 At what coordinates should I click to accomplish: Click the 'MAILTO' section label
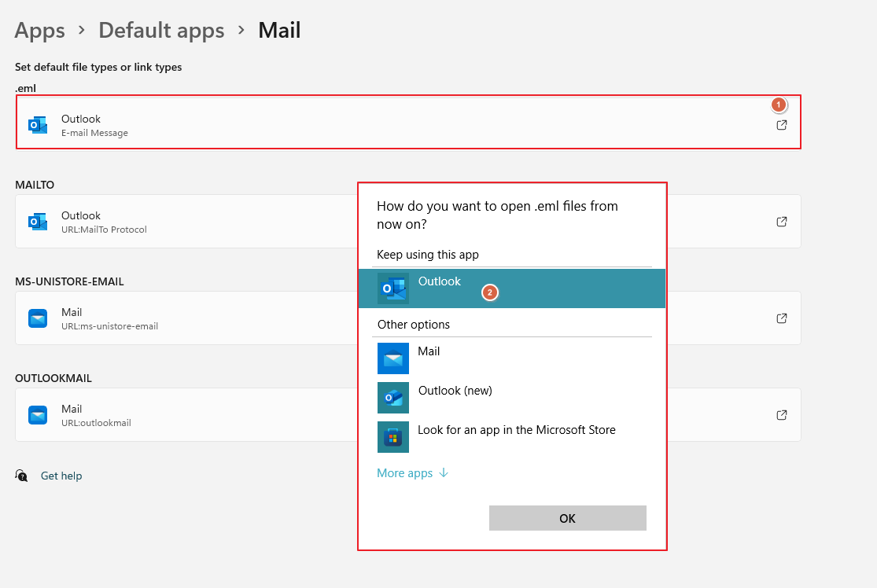click(35, 185)
